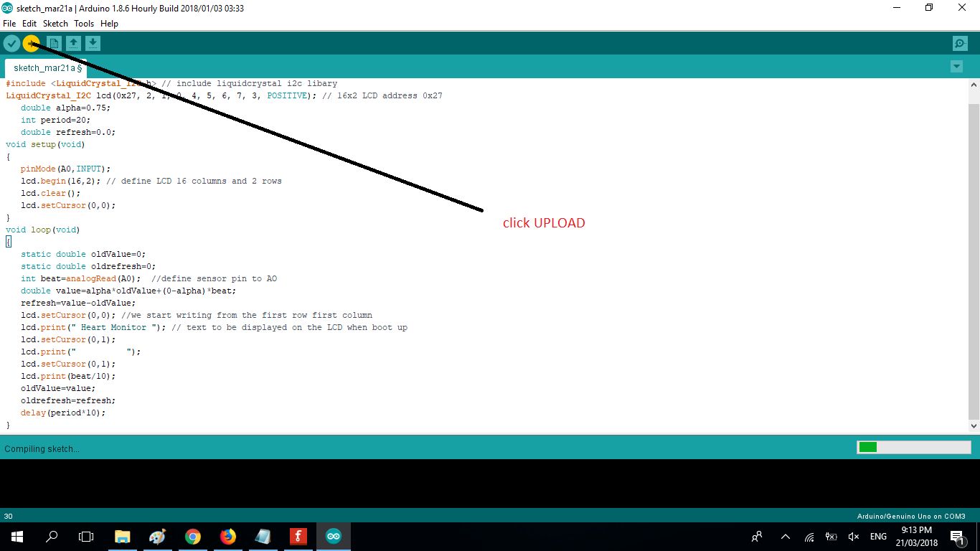The width and height of the screenshot is (980, 551).
Task: Open the Help menu
Action: (x=109, y=24)
